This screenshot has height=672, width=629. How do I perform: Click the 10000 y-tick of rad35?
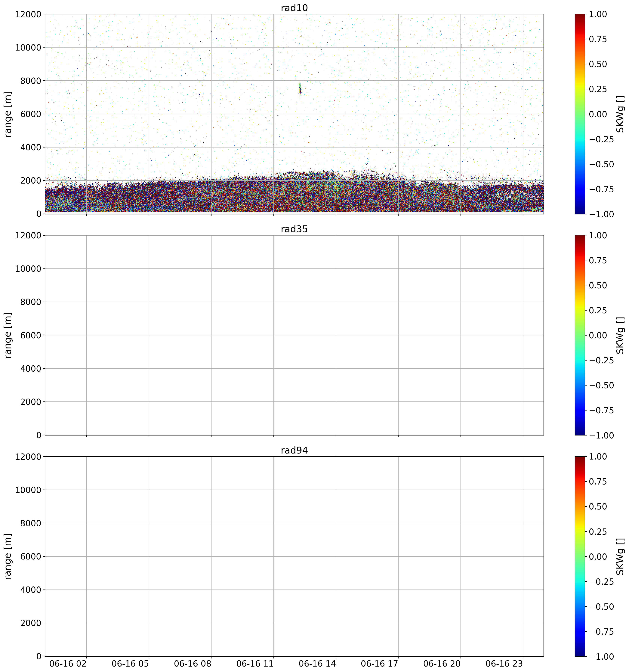(x=28, y=269)
